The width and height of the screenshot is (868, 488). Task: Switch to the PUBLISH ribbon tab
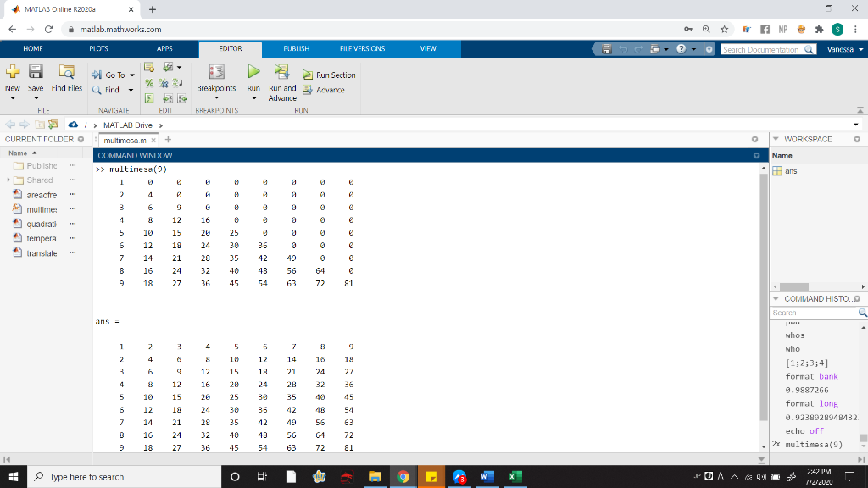tap(295, 48)
